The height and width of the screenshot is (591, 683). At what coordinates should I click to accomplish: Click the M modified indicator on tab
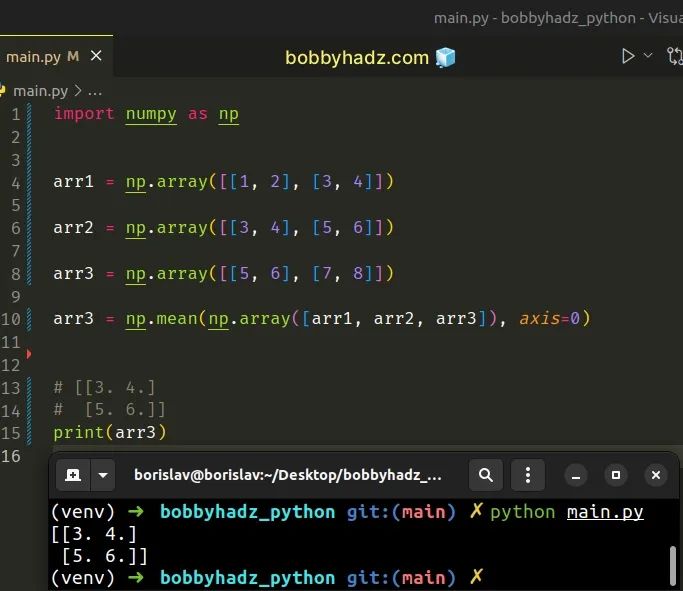(73, 56)
